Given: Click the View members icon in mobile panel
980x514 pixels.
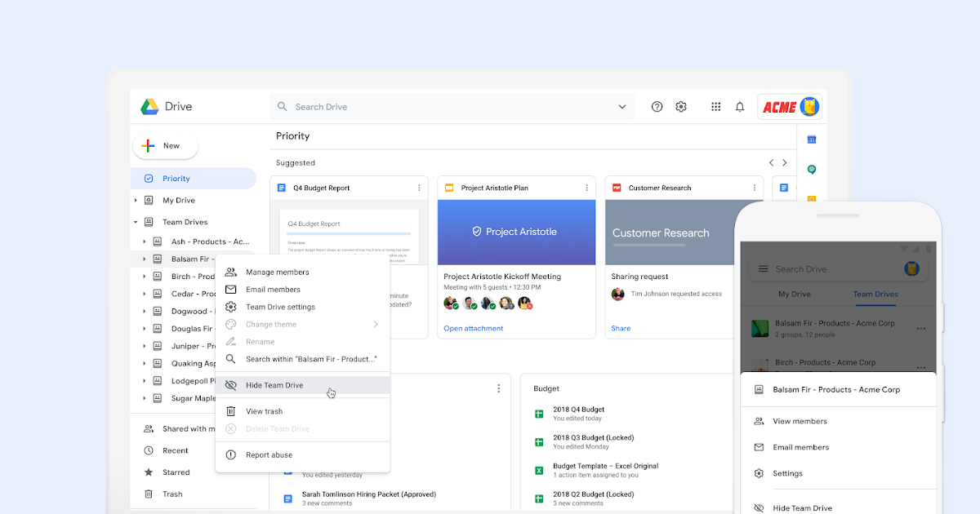Looking at the screenshot, I should click(759, 421).
